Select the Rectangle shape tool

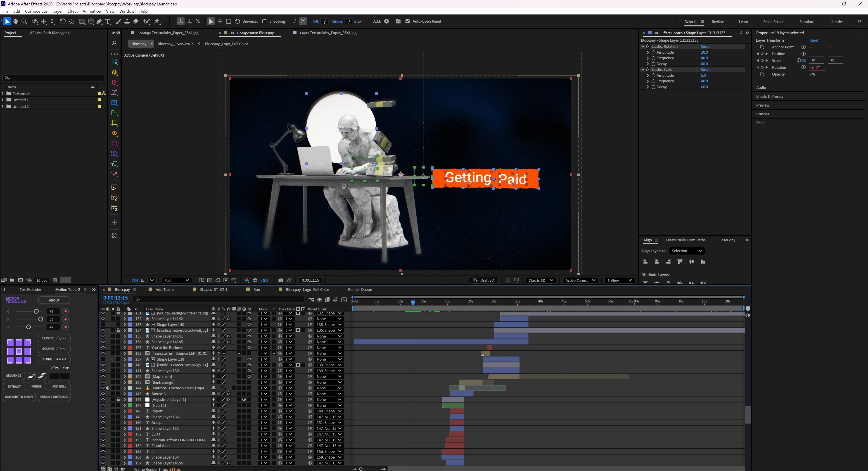coord(82,21)
